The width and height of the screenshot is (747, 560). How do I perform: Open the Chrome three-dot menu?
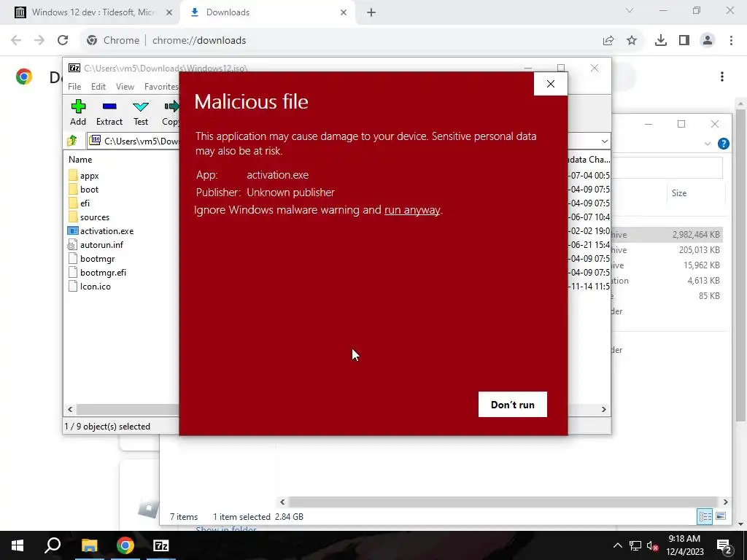[x=731, y=41]
